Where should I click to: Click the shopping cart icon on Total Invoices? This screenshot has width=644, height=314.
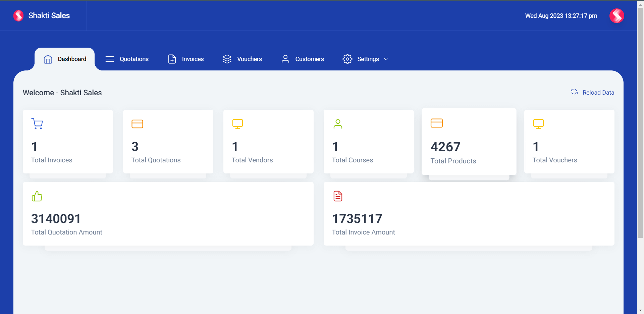point(37,123)
